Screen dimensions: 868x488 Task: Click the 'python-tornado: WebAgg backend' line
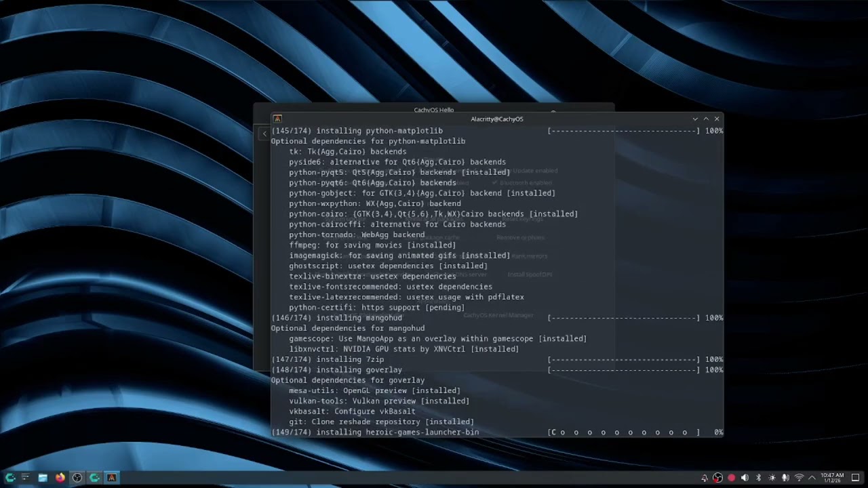click(x=357, y=235)
